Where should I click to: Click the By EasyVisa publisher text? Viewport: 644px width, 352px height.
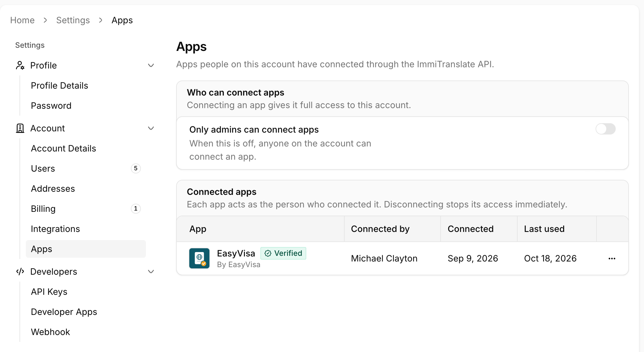(x=239, y=265)
